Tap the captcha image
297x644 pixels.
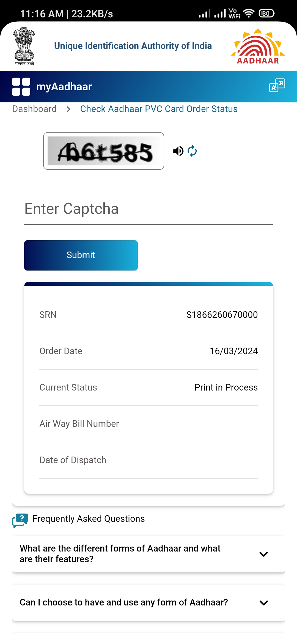tap(103, 151)
